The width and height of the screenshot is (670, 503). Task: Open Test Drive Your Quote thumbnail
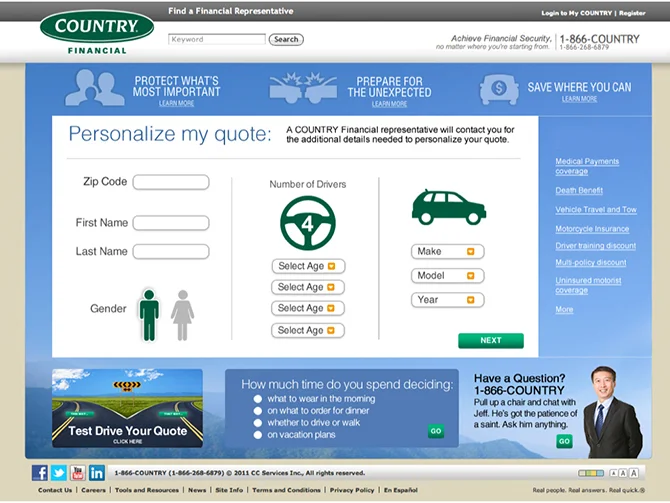tap(127, 408)
